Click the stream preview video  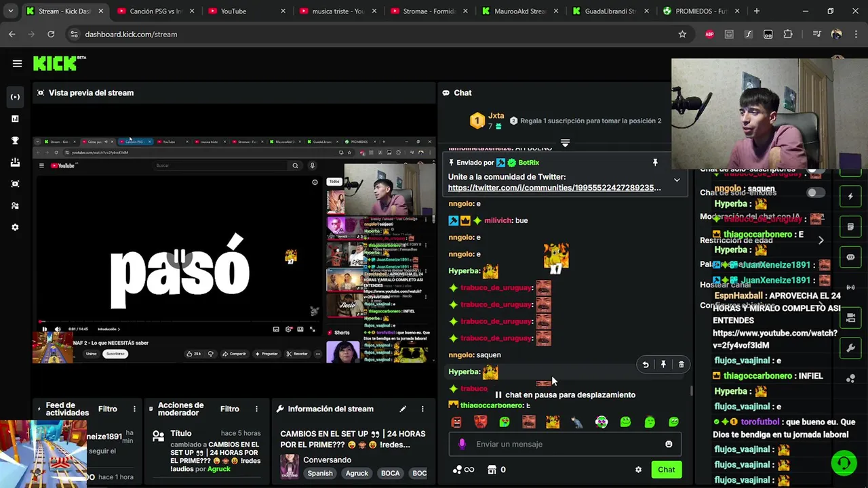pos(234,249)
